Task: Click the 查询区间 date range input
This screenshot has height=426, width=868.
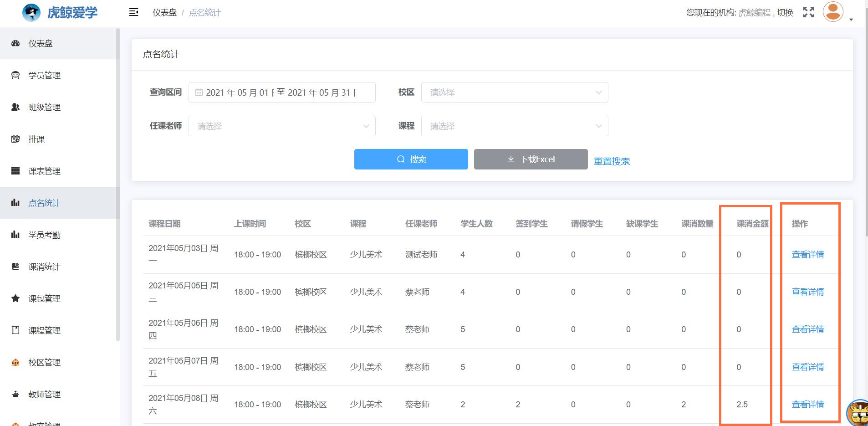Action: pyautogui.click(x=282, y=92)
